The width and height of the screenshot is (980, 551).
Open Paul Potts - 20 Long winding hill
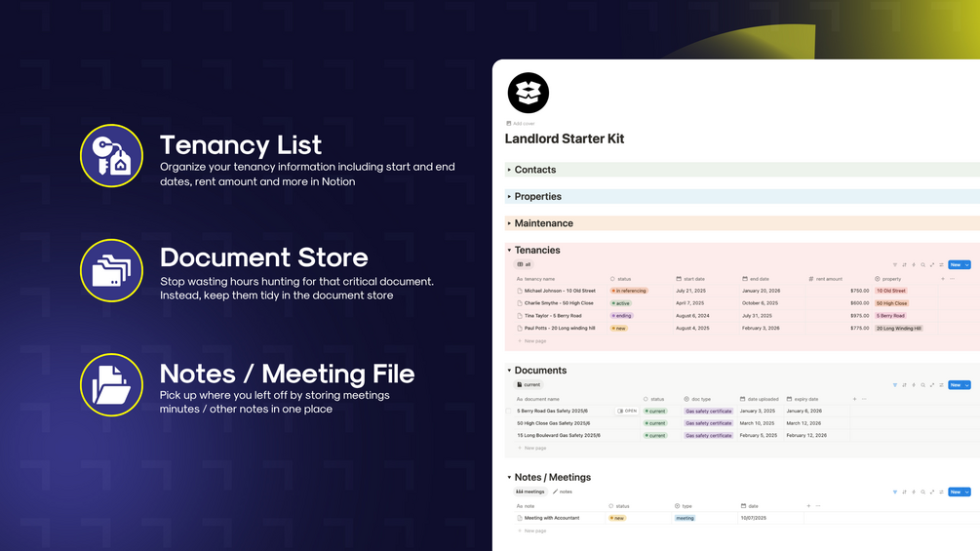click(x=560, y=328)
